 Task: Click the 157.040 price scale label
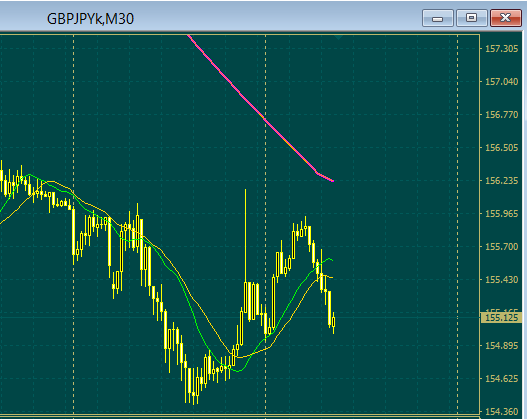(x=501, y=82)
